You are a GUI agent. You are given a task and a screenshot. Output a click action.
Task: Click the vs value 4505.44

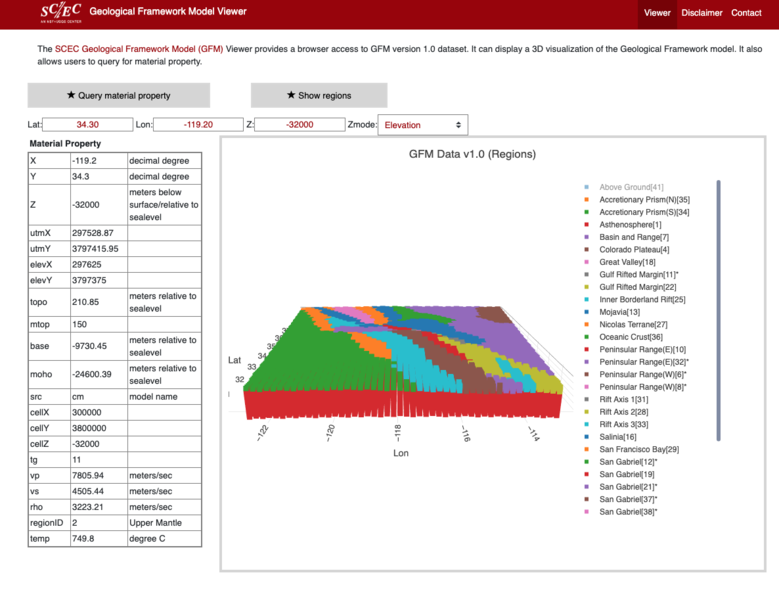[88, 491]
